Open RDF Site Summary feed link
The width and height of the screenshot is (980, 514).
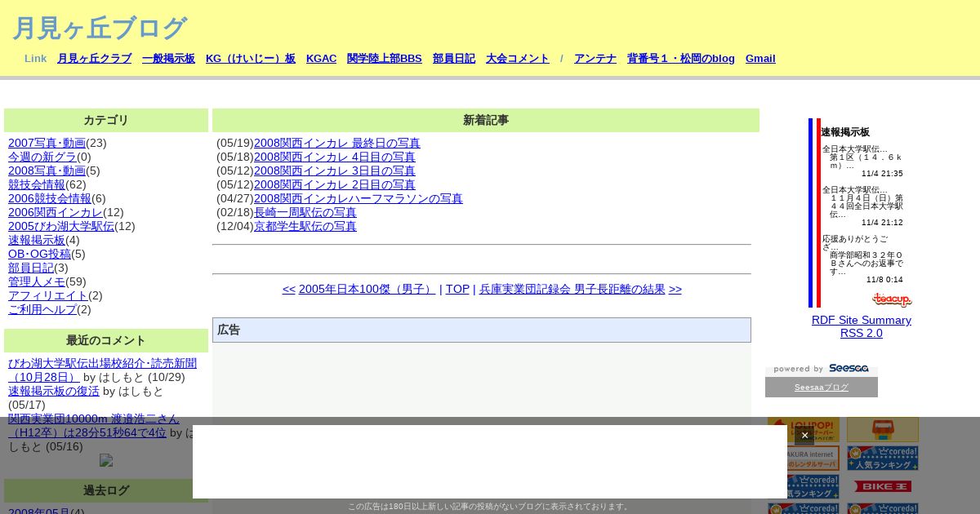coord(862,320)
